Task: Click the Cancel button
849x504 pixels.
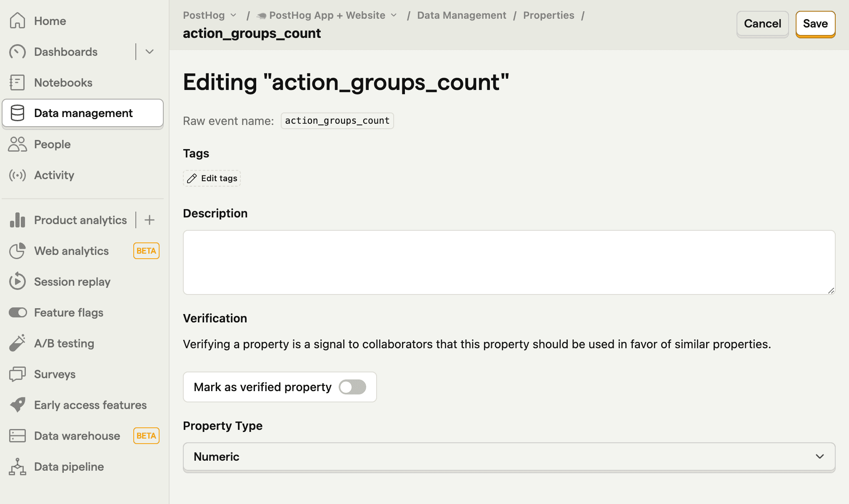Action: [x=762, y=24]
